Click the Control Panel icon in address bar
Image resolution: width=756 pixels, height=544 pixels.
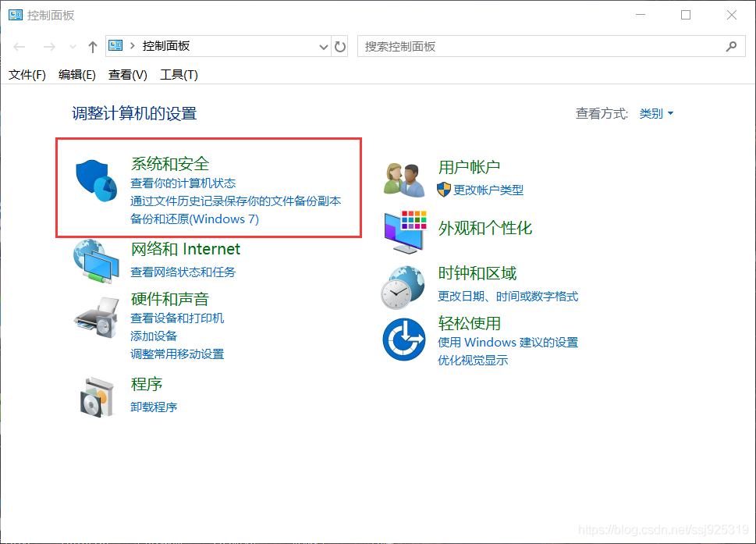click(x=115, y=46)
